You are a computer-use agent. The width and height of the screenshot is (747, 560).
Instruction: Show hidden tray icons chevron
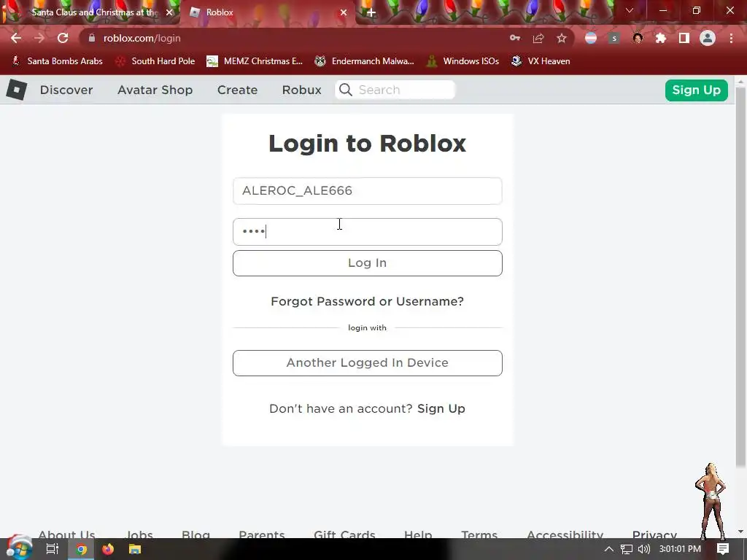[x=608, y=549]
